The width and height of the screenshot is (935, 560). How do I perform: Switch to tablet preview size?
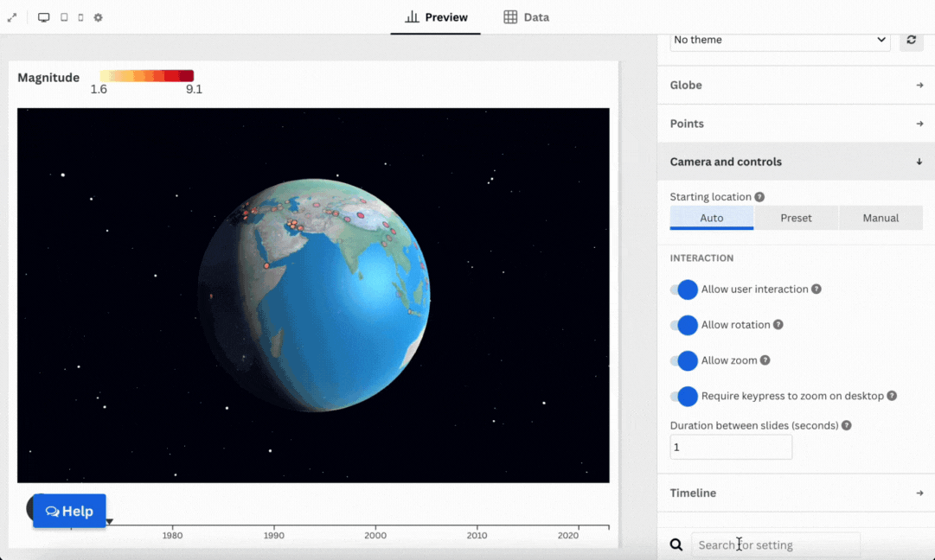click(64, 17)
